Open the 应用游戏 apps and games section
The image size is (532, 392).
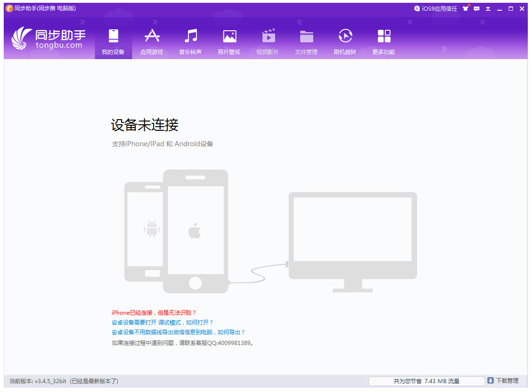(152, 42)
